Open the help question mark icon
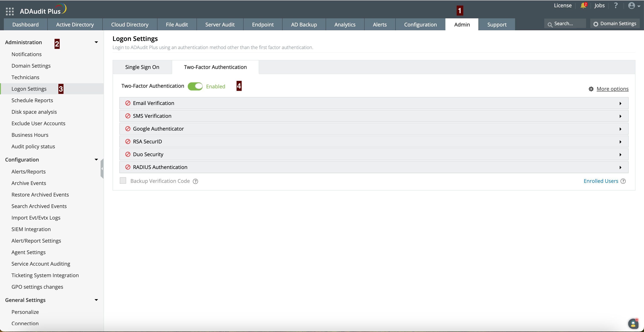 point(616,6)
